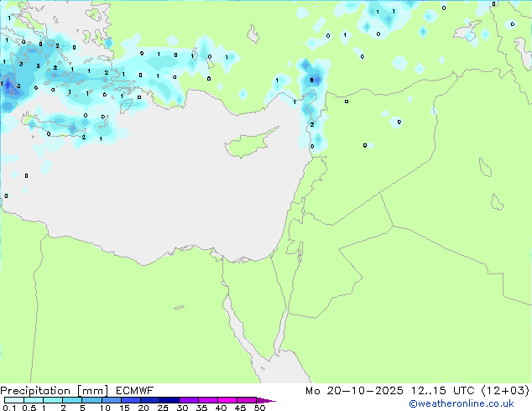Open the weatheronline.co.uk link

coord(462,404)
